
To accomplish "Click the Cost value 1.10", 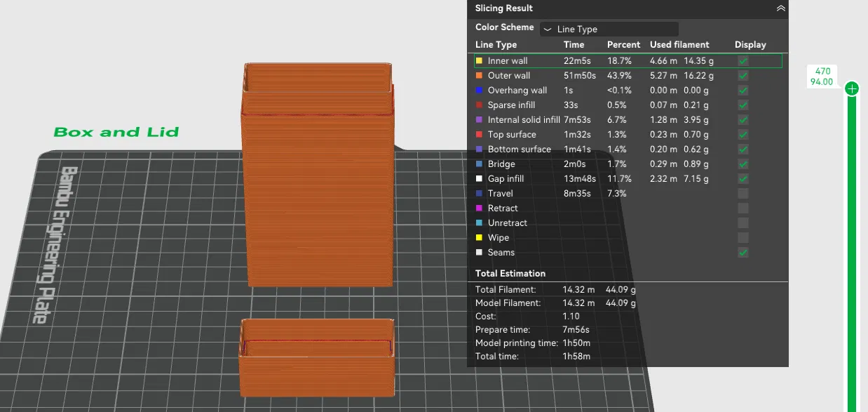I will point(571,317).
